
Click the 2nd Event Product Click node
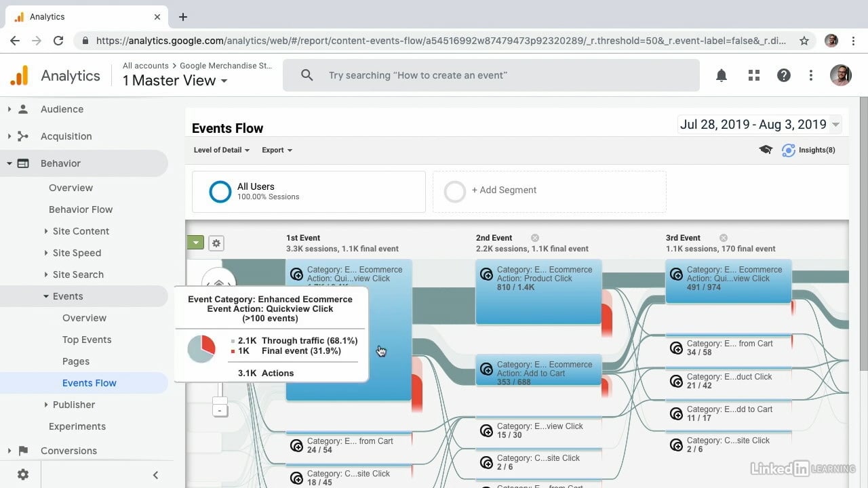538,292
